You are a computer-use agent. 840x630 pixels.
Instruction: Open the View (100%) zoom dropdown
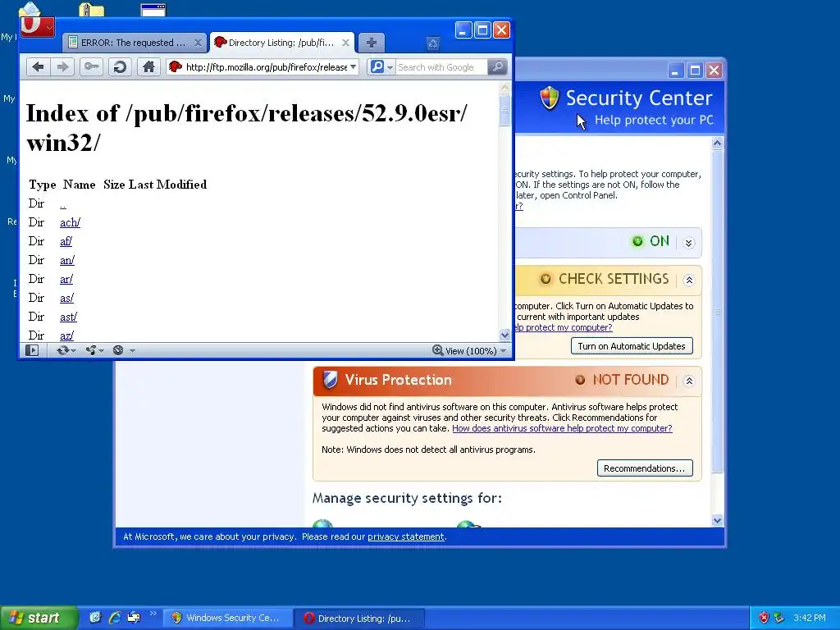[469, 350]
